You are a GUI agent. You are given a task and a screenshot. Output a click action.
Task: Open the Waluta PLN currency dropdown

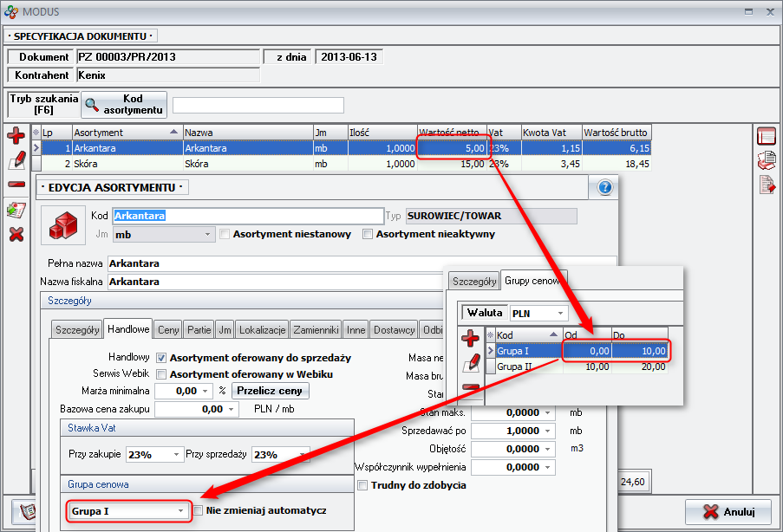coord(538,313)
